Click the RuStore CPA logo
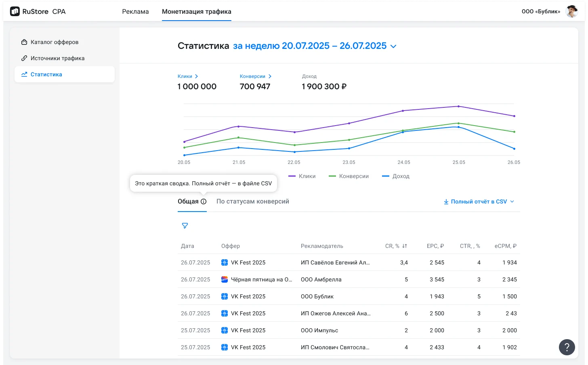The height and width of the screenshot is (365, 588). coord(38,11)
